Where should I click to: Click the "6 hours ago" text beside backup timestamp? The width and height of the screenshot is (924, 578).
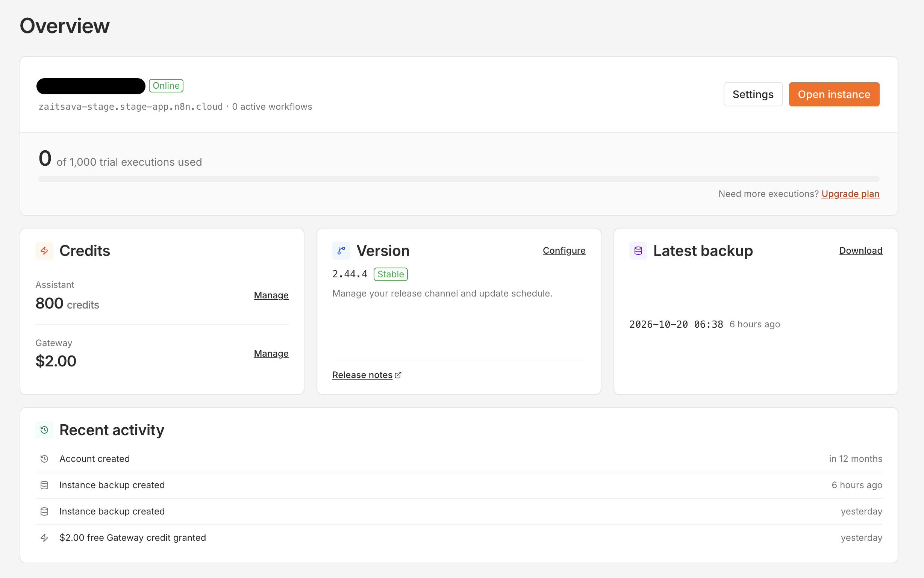754,325
